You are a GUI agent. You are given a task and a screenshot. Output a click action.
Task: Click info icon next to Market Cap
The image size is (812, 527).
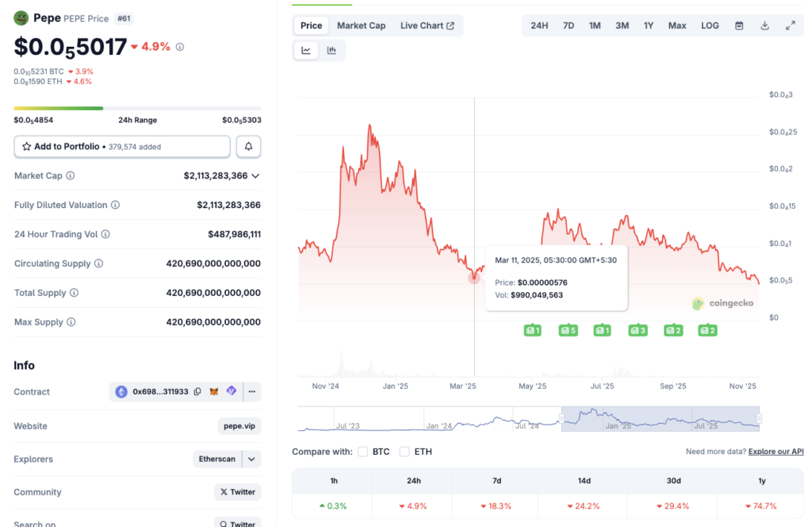point(71,175)
